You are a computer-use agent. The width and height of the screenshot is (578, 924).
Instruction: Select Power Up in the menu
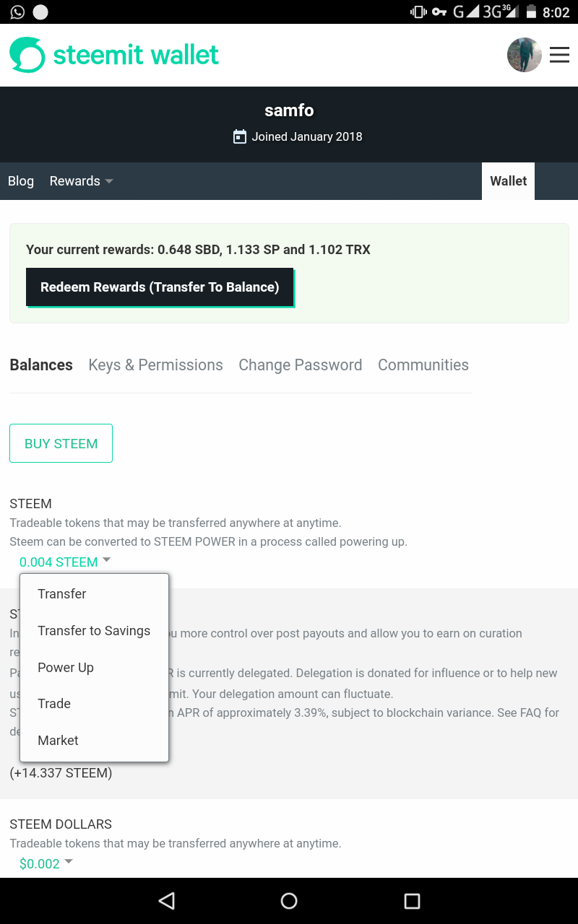click(x=66, y=668)
